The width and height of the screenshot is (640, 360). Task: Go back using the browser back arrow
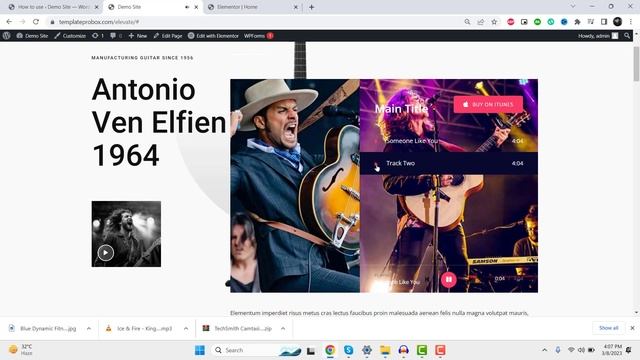click(9, 22)
